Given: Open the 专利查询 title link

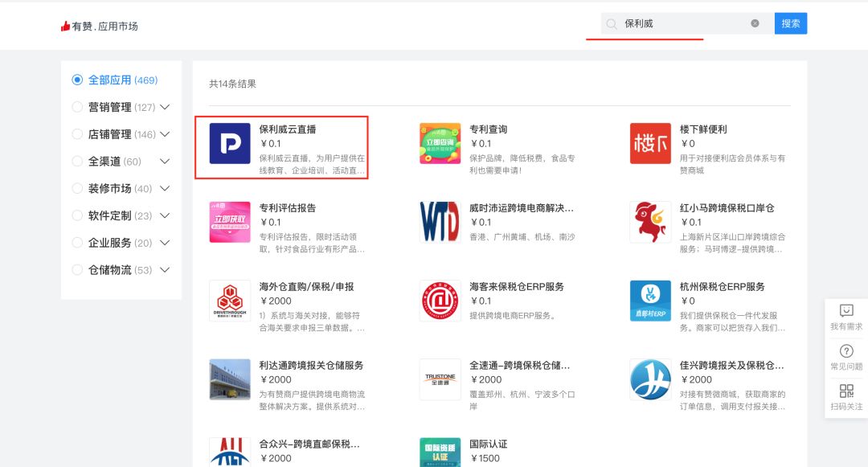Looking at the screenshot, I should click(x=489, y=129).
